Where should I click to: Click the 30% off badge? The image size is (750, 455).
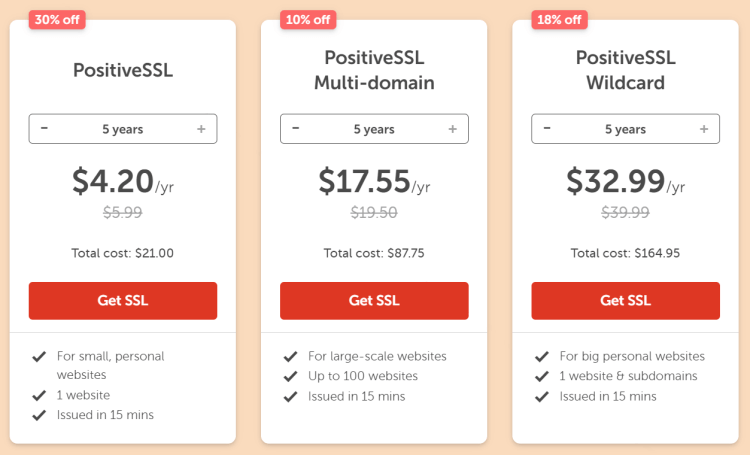(56, 19)
